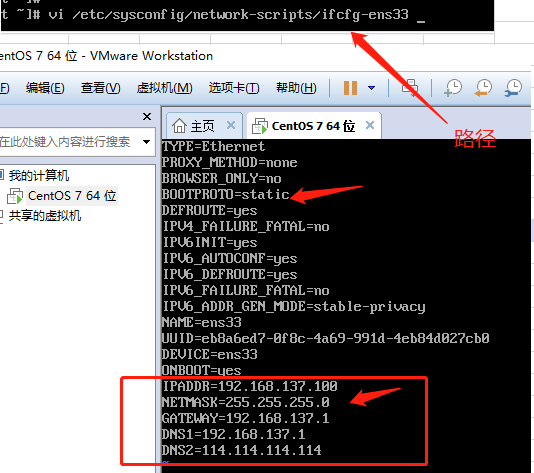Click the VM icon on the CentOS tab
Screen dimensions: 534x473
[x=260, y=126]
